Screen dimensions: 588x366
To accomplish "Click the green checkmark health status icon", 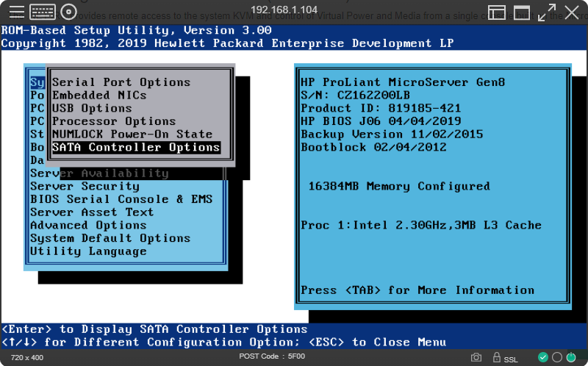I will pos(542,357).
